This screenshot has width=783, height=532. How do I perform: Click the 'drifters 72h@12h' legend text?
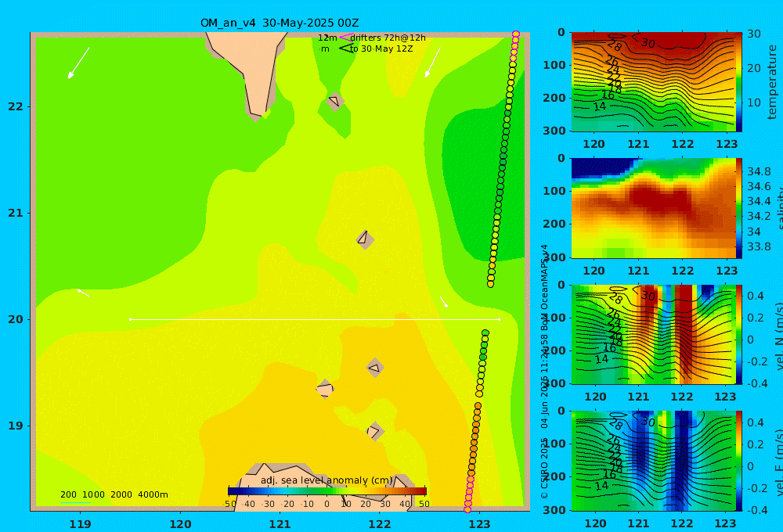click(x=388, y=38)
